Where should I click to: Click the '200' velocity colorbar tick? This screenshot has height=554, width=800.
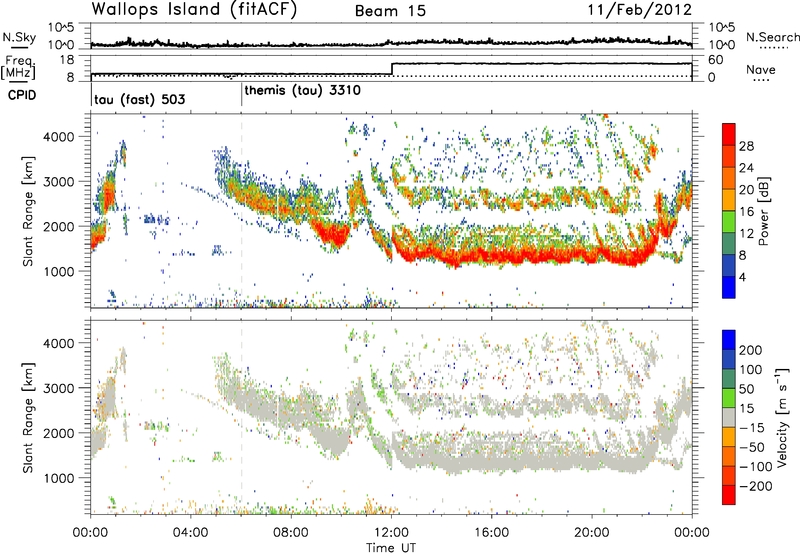click(x=750, y=350)
